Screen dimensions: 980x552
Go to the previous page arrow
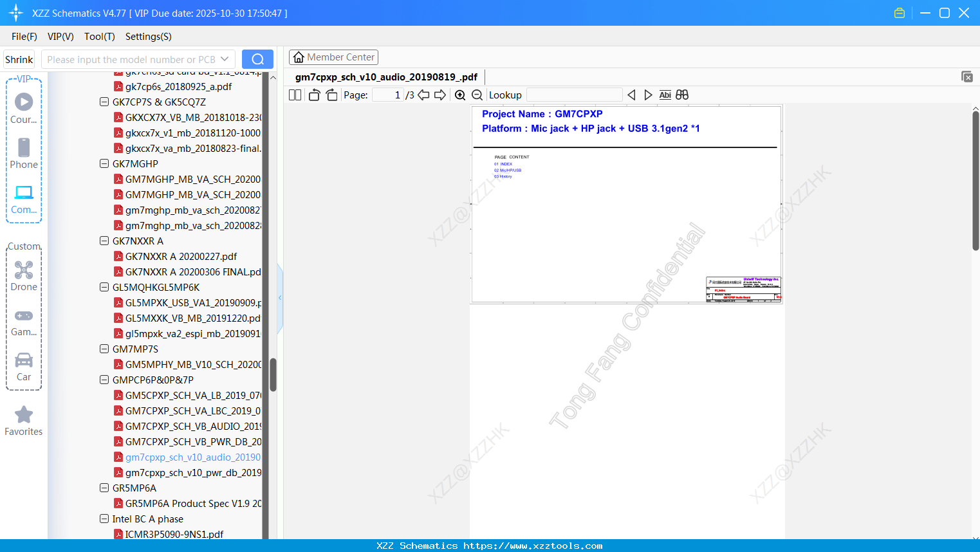[423, 95]
